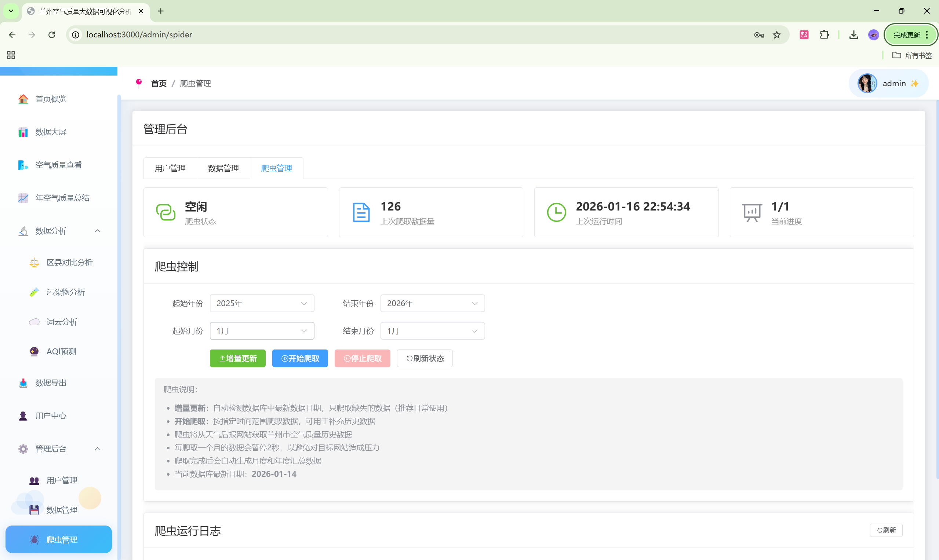The image size is (939, 560).
Task: Open the 起始年份 dropdown showing 2025年
Action: click(x=262, y=303)
